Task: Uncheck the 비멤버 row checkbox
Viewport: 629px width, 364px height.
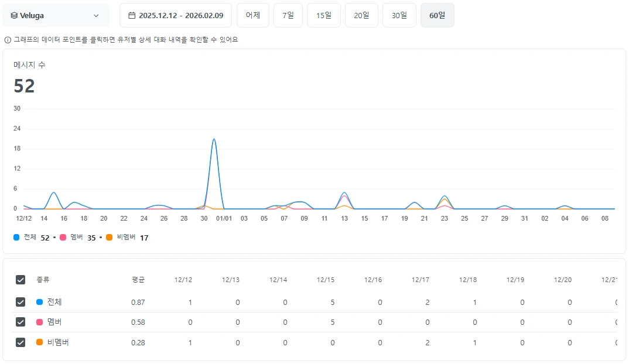Action: coord(20,342)
